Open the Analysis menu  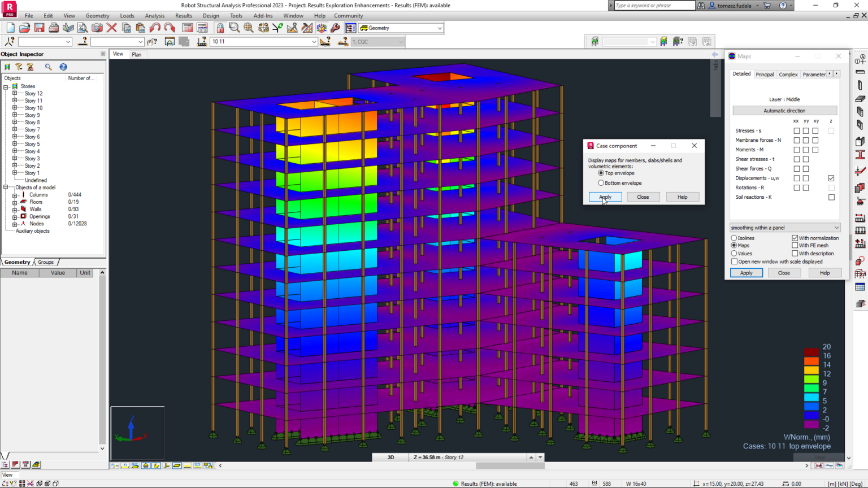pos(154,15)
